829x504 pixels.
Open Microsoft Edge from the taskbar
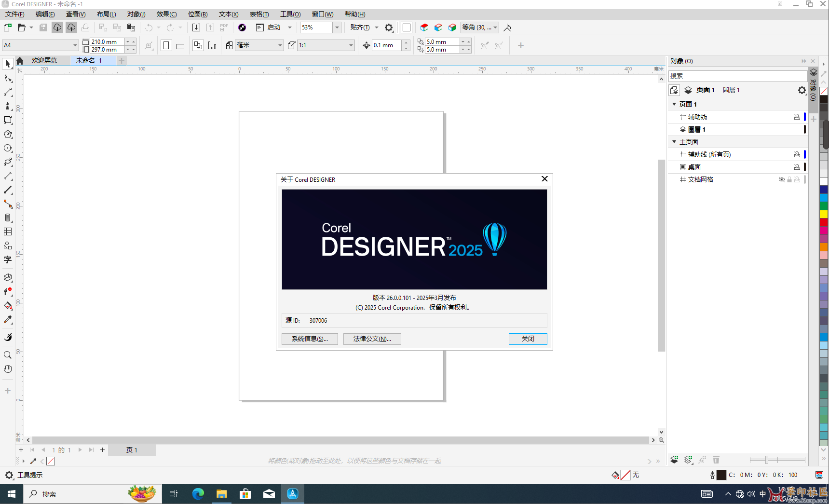tap(198, 494)
